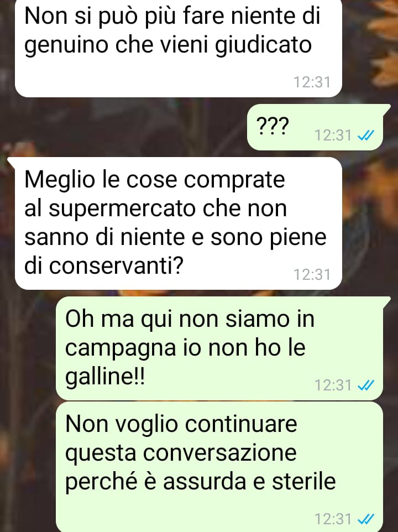Tap the 12:31 timestamp under "giudicato"
398x532 pixels.
312,82
